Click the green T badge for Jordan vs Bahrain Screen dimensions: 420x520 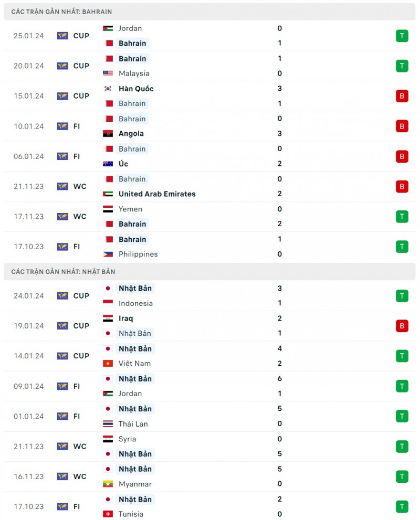pos(402,36)
